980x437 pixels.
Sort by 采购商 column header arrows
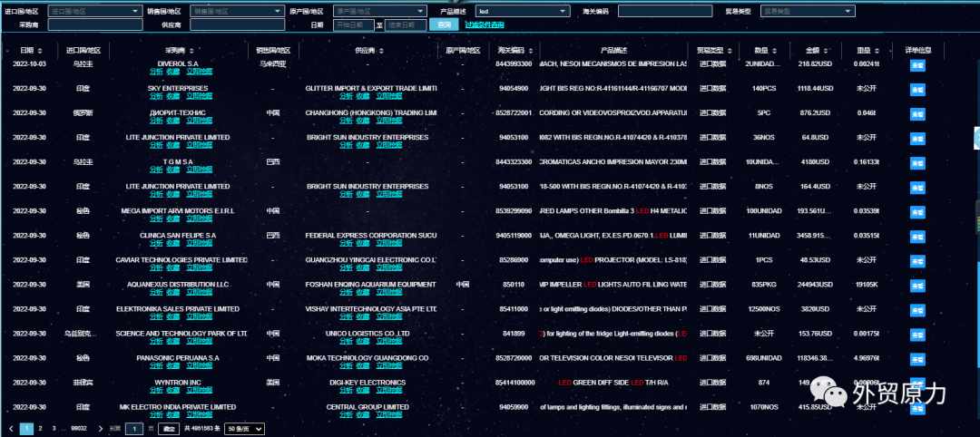coord(191,51)
